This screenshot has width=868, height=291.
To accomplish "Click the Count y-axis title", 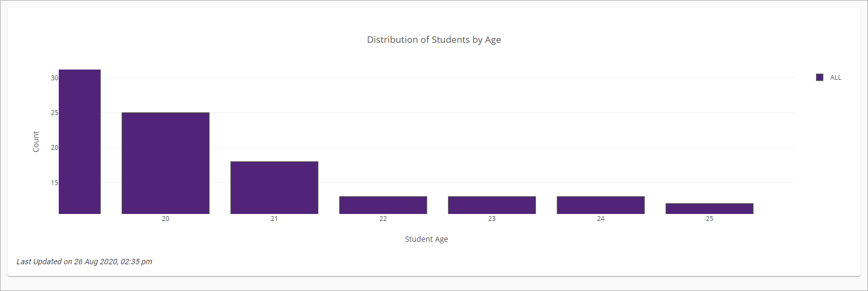I will [36, 142].
